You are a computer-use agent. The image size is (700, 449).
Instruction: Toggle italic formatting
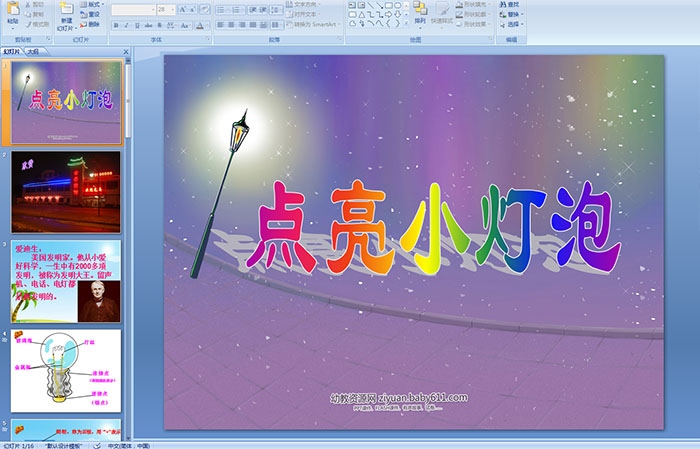(x=125, y=24)
